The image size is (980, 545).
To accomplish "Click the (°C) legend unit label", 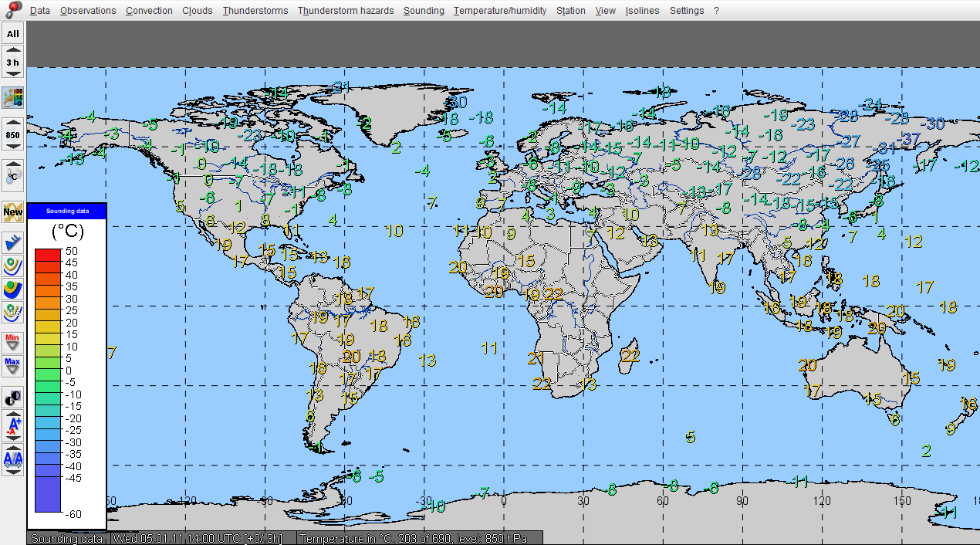I will coord(67,231).
